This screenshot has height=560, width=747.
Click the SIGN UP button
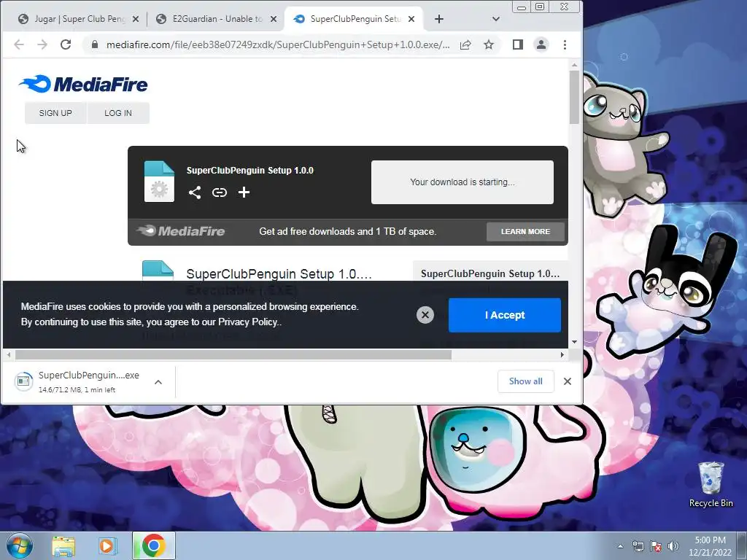tap(55, 113)
